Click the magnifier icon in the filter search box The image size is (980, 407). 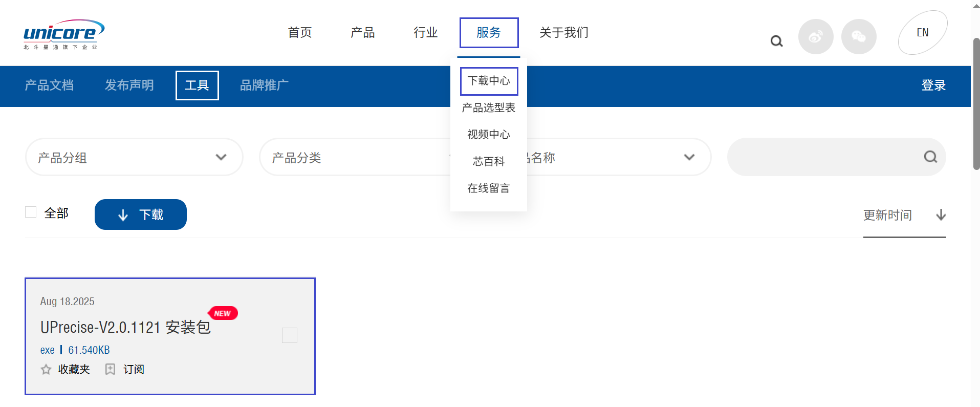coord(930,157)
